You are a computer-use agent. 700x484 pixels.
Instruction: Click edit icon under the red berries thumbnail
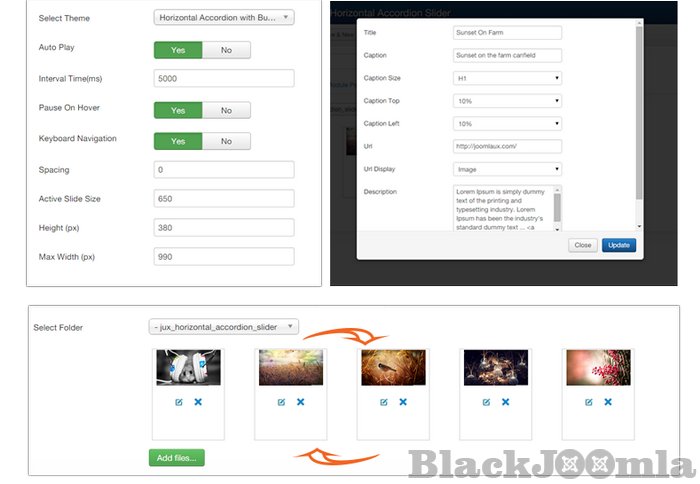pyautogui.click(x=589, y=402)
